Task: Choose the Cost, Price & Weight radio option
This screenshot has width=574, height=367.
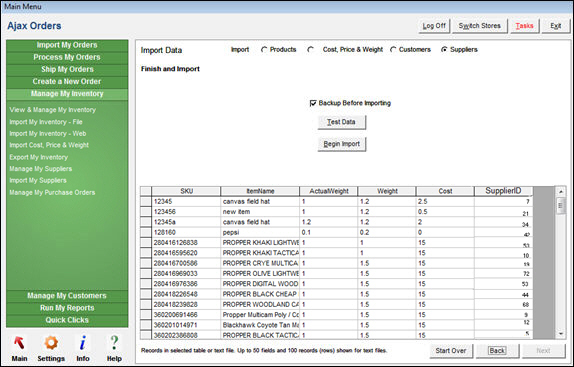Action: pyautogui.click(x=310, y=50)
